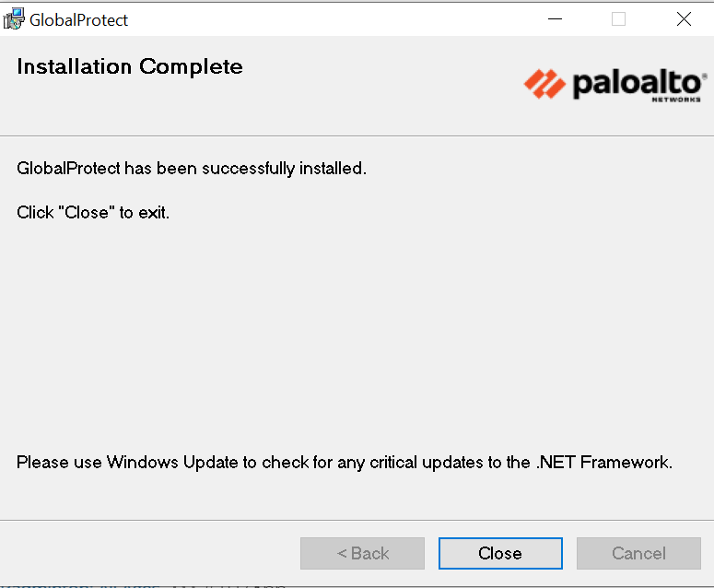Image resolution: width=714 pixels, height=588 pixels.
Task: Click the blank area in dialog body
Action: [x=357, y=332]
